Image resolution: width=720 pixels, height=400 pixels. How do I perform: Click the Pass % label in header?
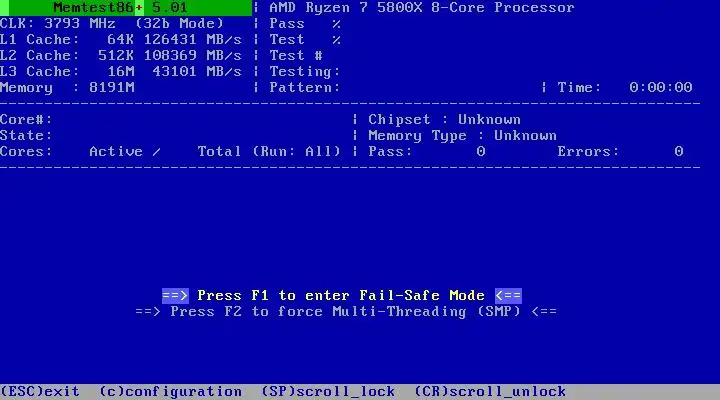click(x=305, y=23)
